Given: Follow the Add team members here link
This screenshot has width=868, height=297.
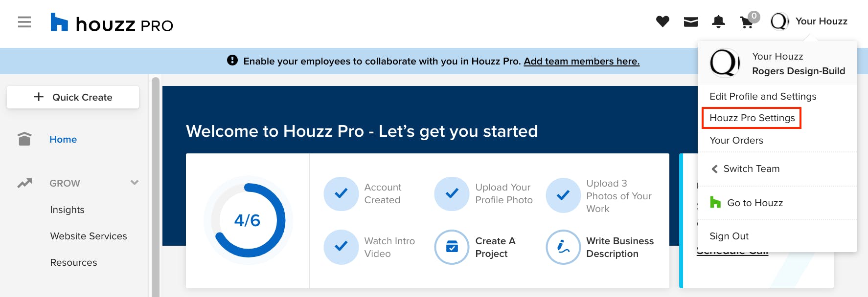Looking at the screenshot, I should [581, 61].
